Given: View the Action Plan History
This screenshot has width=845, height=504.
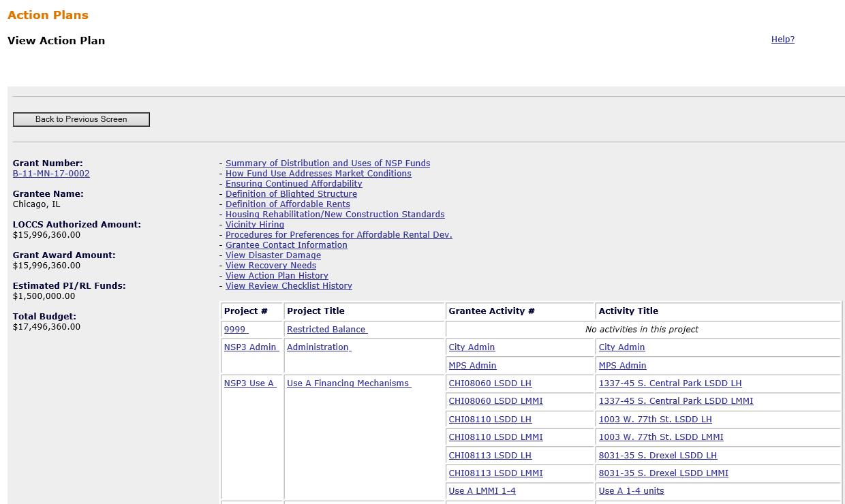Looking at the screenshot, I should [x=277, y=275].
